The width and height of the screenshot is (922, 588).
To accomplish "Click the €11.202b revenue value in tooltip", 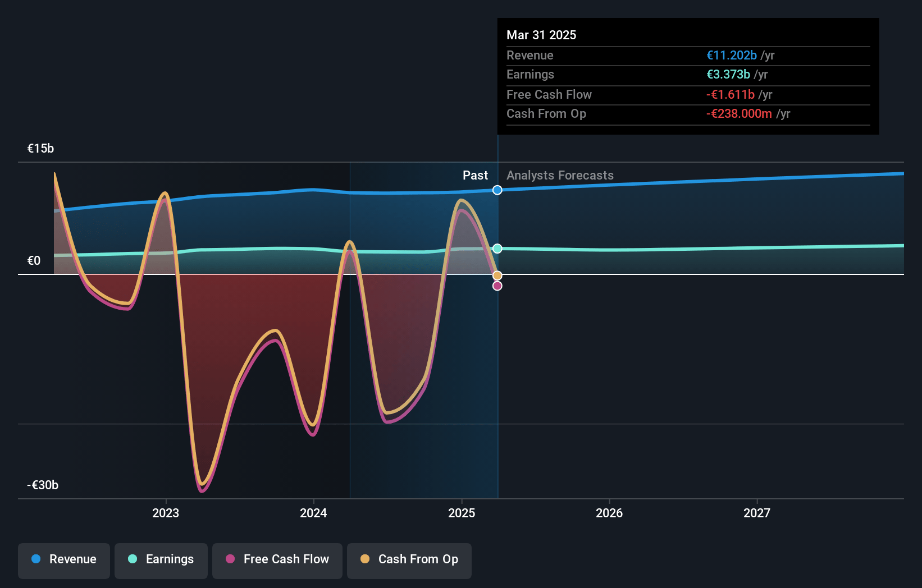I will pos(732,56).
